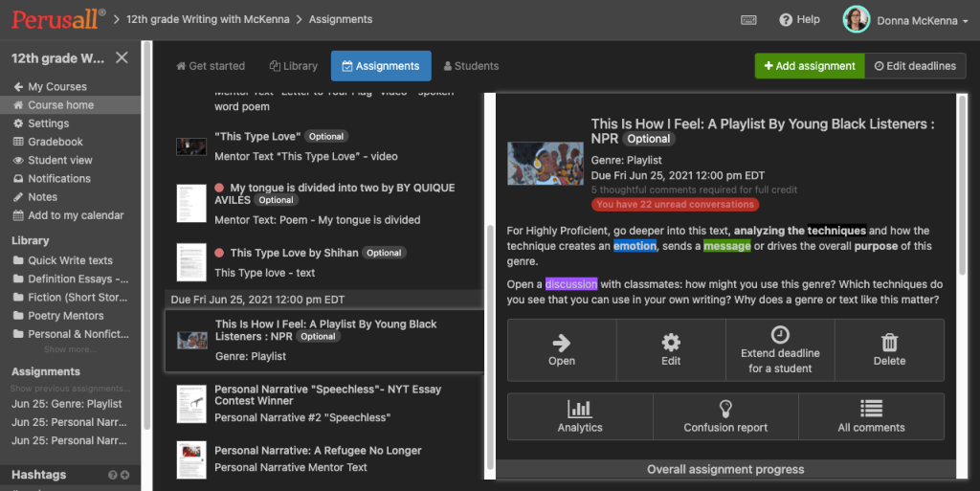
Task: Add a new hashtag with plus icon
Action: (x=124, y=475)
